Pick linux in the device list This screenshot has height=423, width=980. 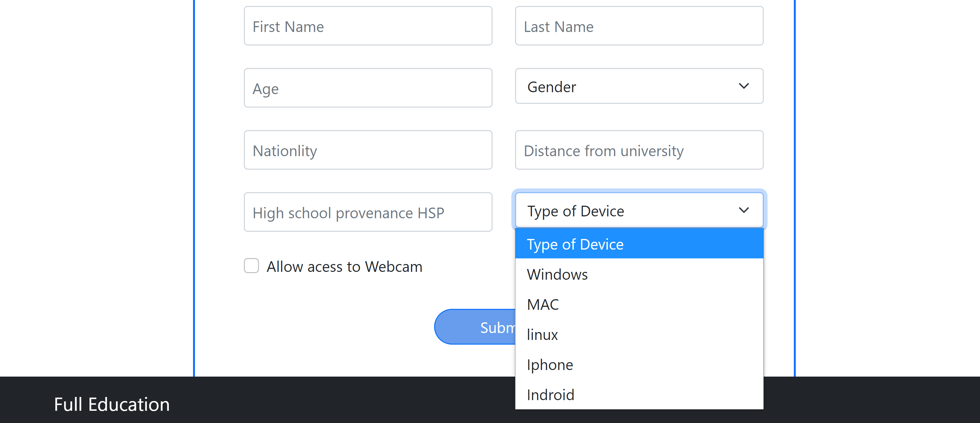click(x=639, y=335)
